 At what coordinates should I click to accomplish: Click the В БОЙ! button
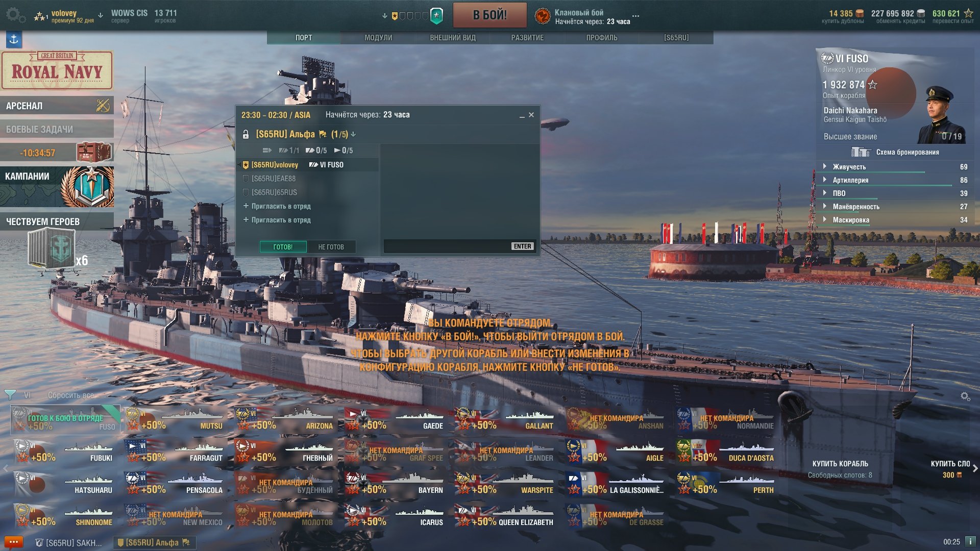pyautogui.click(x=489, y=15)
